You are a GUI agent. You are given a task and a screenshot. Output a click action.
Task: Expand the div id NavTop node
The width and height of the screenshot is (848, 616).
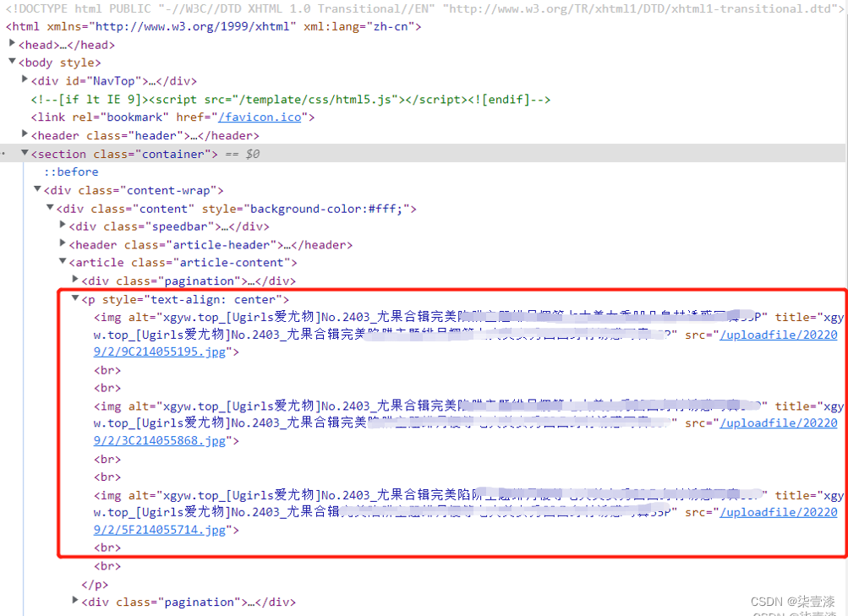25,79
